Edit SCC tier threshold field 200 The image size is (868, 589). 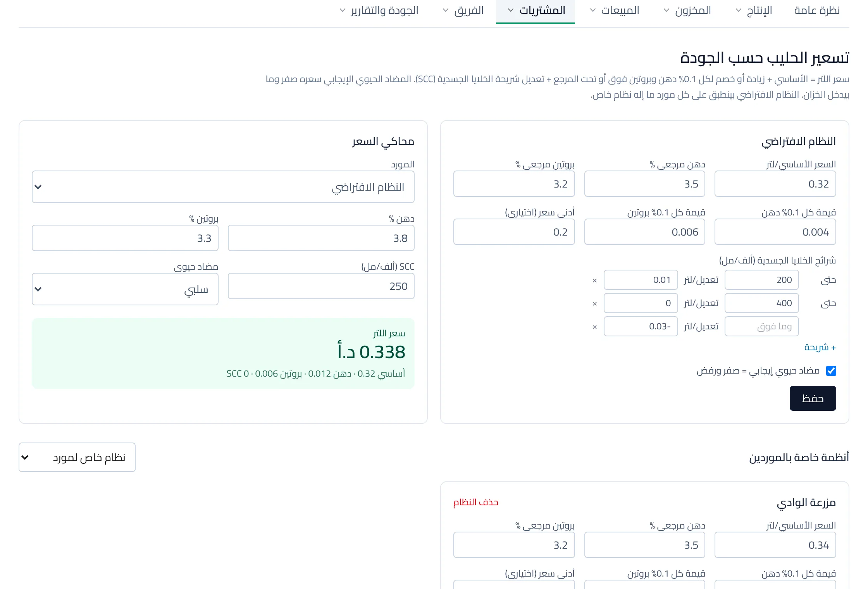(761, 280)
